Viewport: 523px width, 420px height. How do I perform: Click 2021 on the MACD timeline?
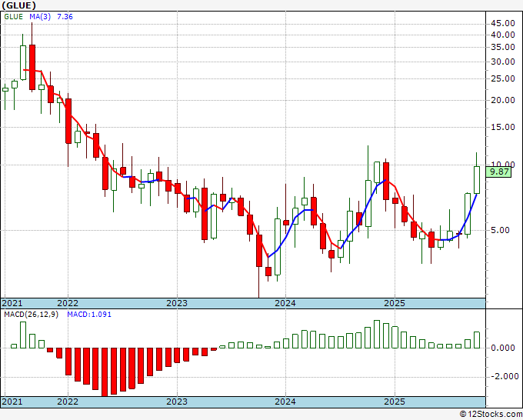point(12,402)
